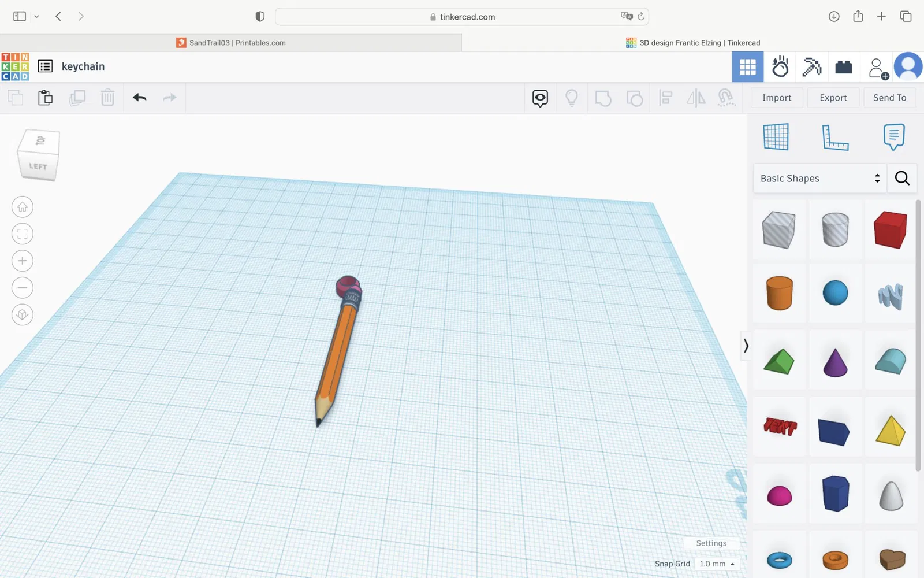Open the Bricks mode icon
This screenshot has height=578, width=924.
point(844,67)
